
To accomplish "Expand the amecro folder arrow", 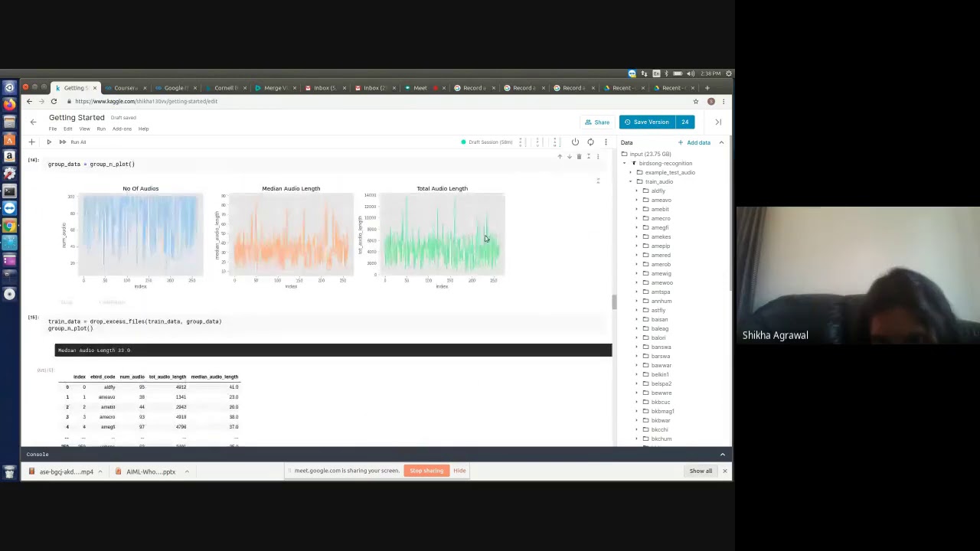I will point(636,218).
